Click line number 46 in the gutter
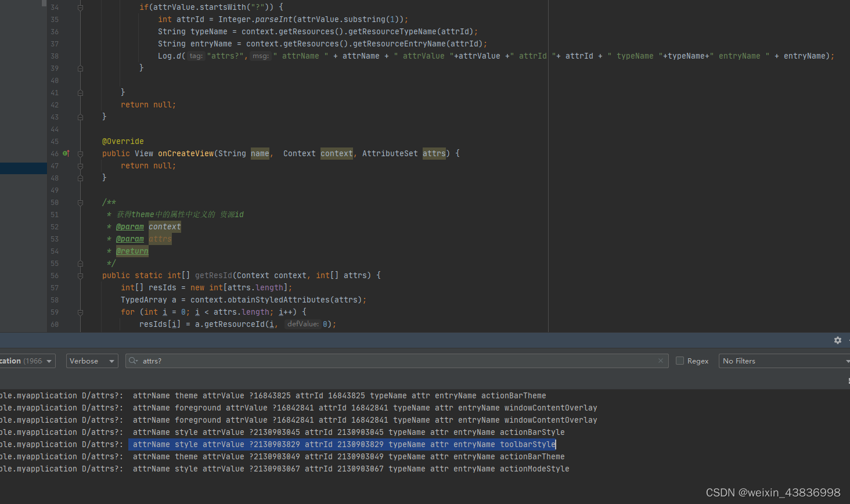The width and height of the screenshot is (850, 504). (55, 153)
